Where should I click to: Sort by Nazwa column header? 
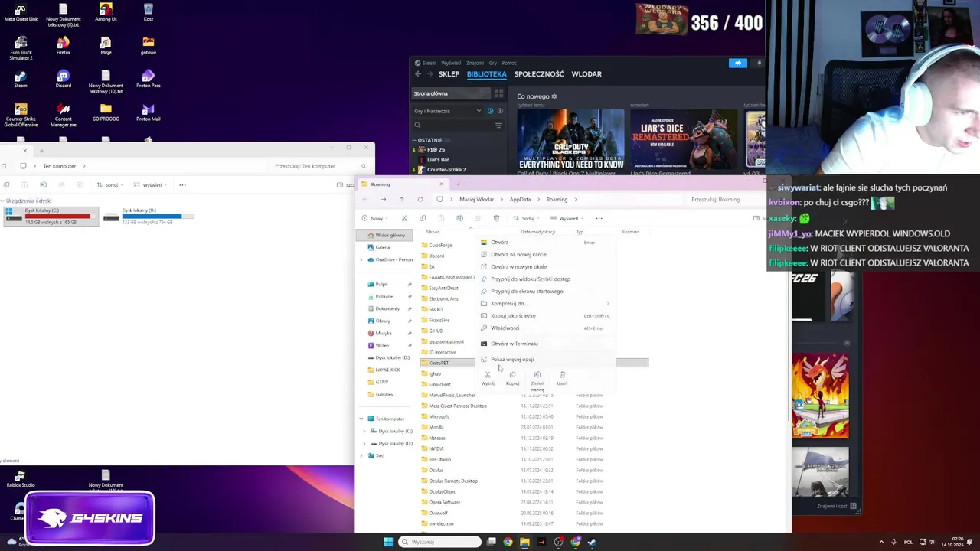[x=433, y=232]
